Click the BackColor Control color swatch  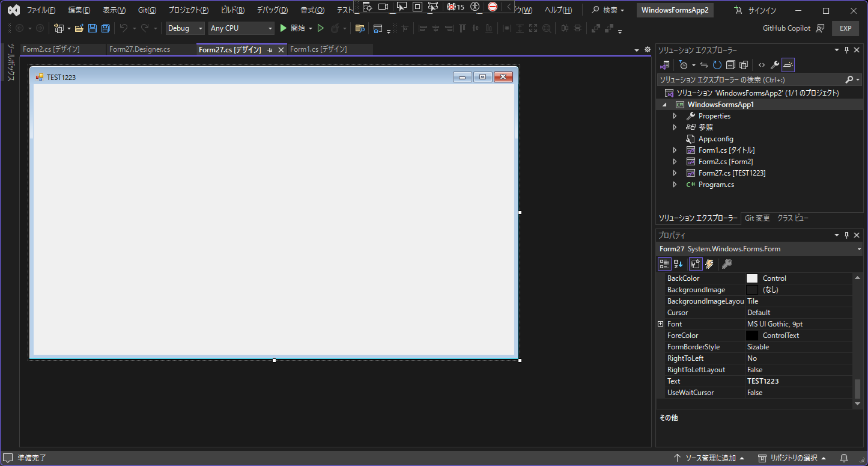[x=752, y=278]
